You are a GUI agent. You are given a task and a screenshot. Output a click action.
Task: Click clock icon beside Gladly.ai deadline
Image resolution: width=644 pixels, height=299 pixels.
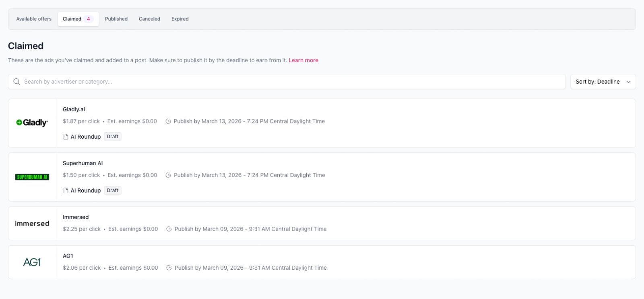(x=168, y=121)
